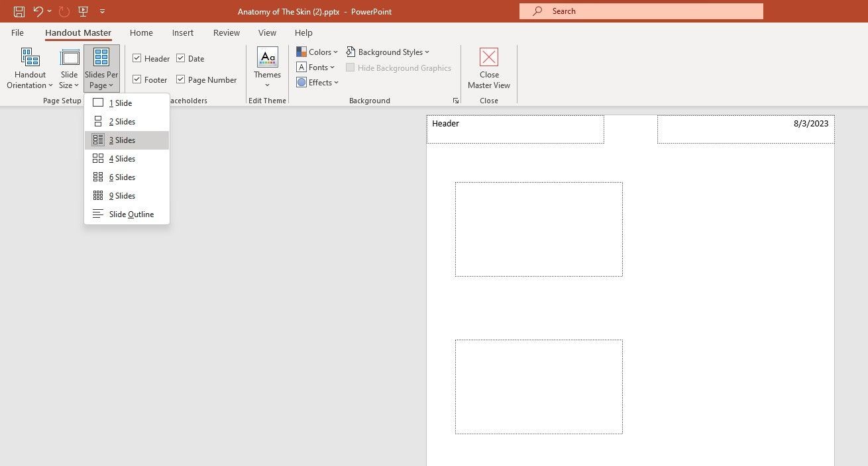The width and height of the screenshot is (868, 466).
Task: Click the Save icon in quick access toolbar
Action: pyautogui.click(x=19, y=11)
